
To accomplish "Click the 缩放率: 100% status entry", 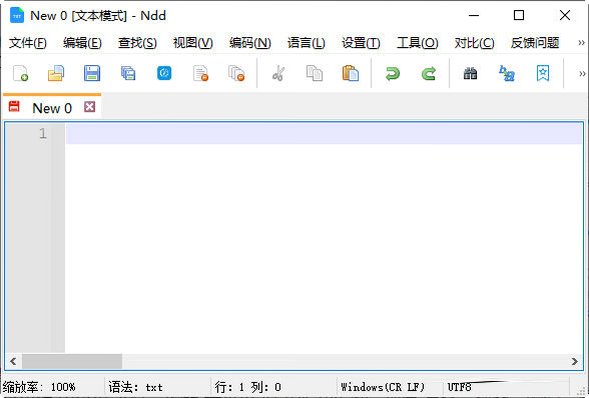I will [39, 387].
